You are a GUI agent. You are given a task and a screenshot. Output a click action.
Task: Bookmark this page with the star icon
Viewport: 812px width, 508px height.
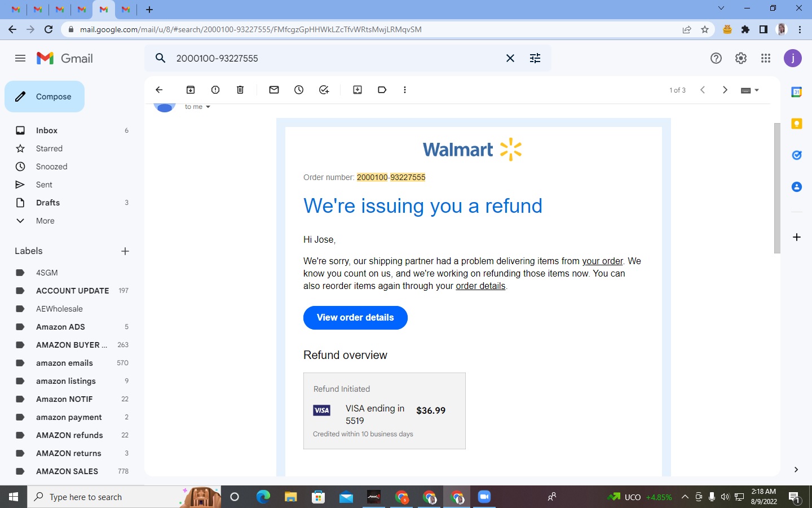(x=705, y=29)
